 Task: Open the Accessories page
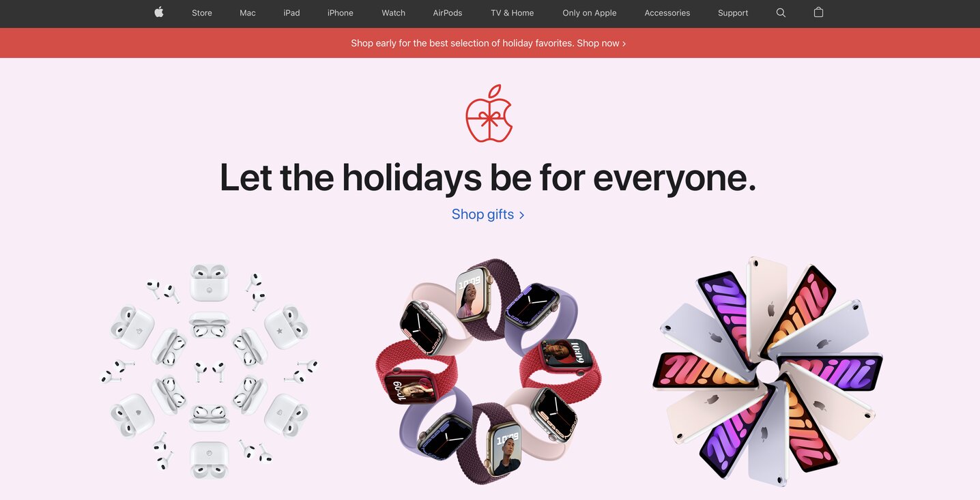pos(667,13)
